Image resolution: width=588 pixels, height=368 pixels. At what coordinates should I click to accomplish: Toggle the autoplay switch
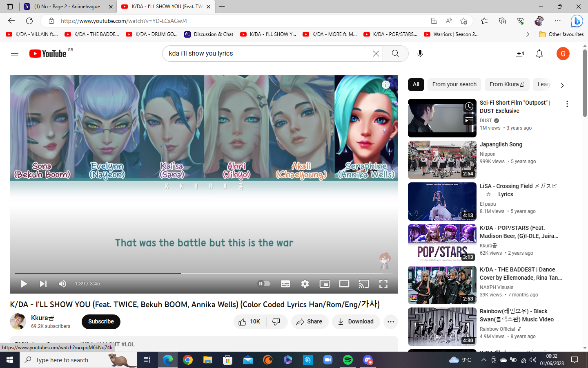[264, 284]
